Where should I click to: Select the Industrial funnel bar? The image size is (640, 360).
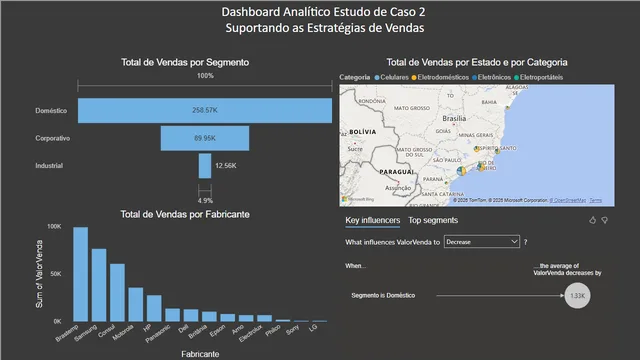click(x=205, y=166)
